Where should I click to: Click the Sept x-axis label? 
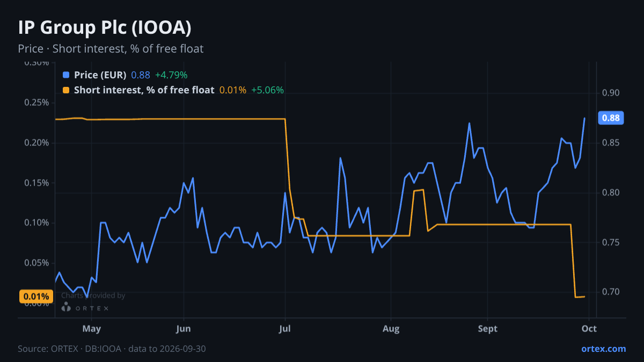[488, 328]
